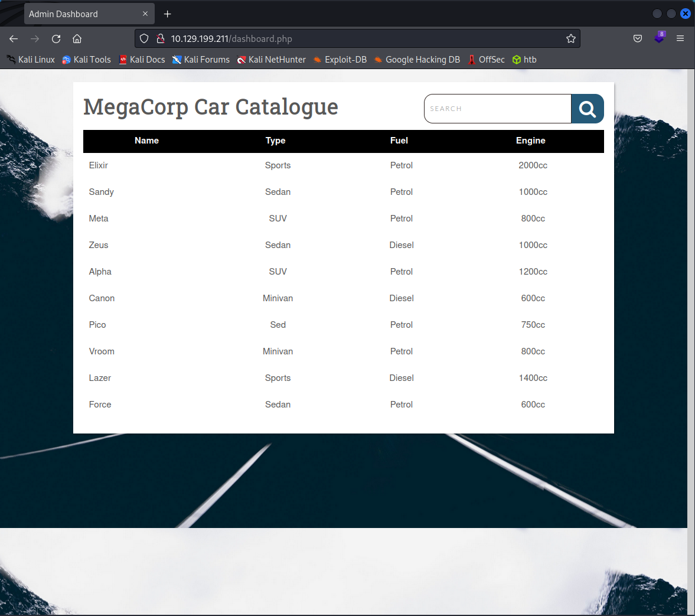Click the magnifying glass search button
This screenshot has width=695, height=616.
tap(587, 109)
